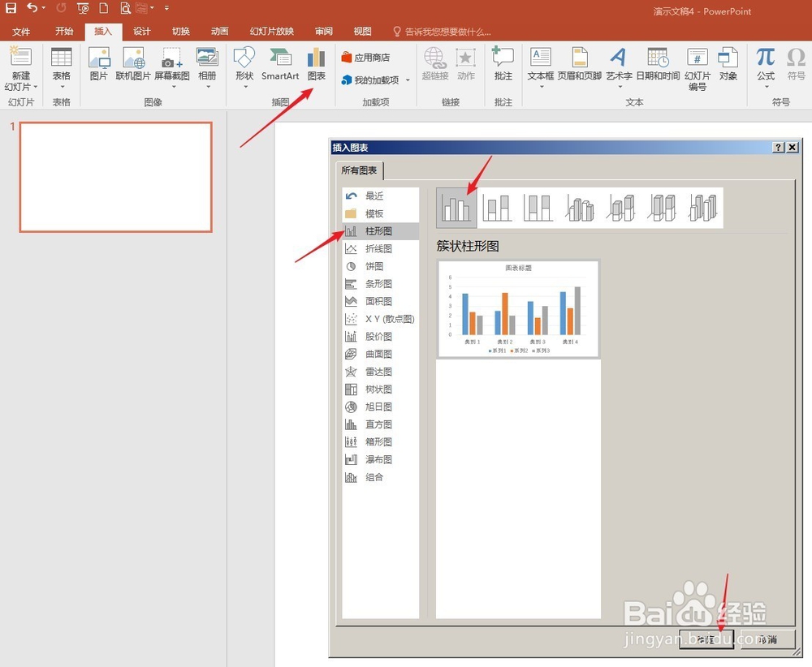The height and width of the screenshot is (667, 812).
Task: Switch to View (视图) tab
Action: [x=362, y=32]
